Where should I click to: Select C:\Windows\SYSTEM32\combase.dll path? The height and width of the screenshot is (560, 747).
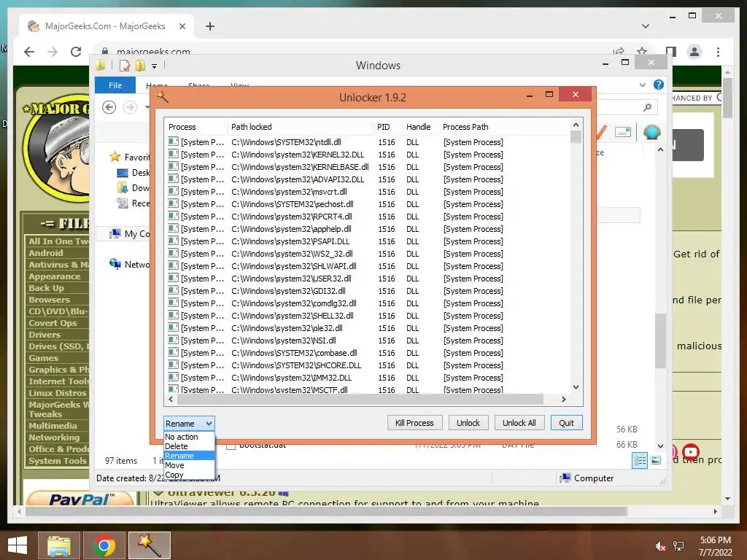294,353
